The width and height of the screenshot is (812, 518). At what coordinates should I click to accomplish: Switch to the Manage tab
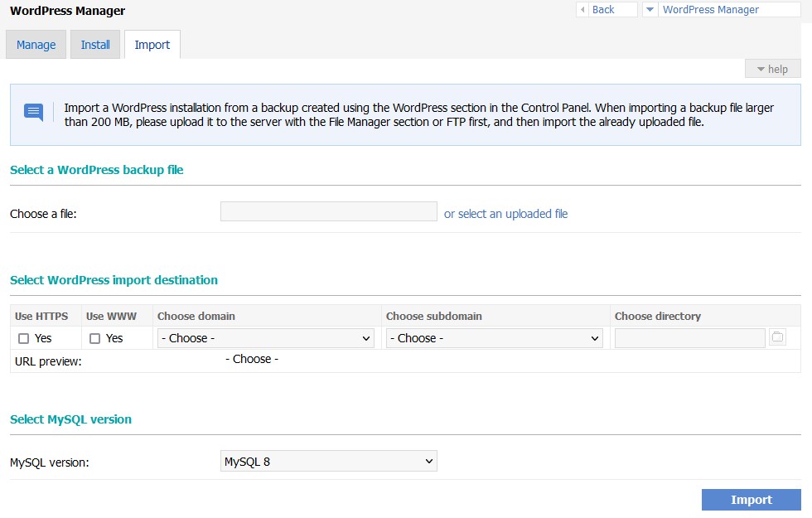35,44
